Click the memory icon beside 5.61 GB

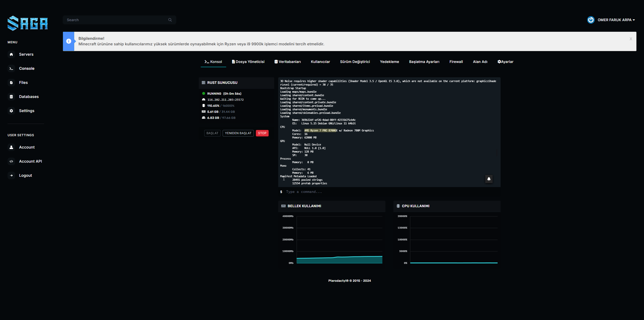tap(204, 112)
